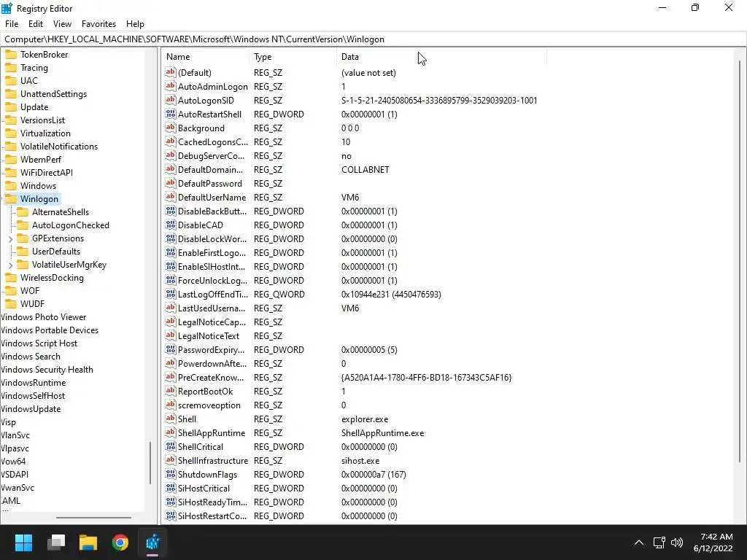
Task: Select the WbemPerf key
Action: pyautogui.click(x=41, y=160)
